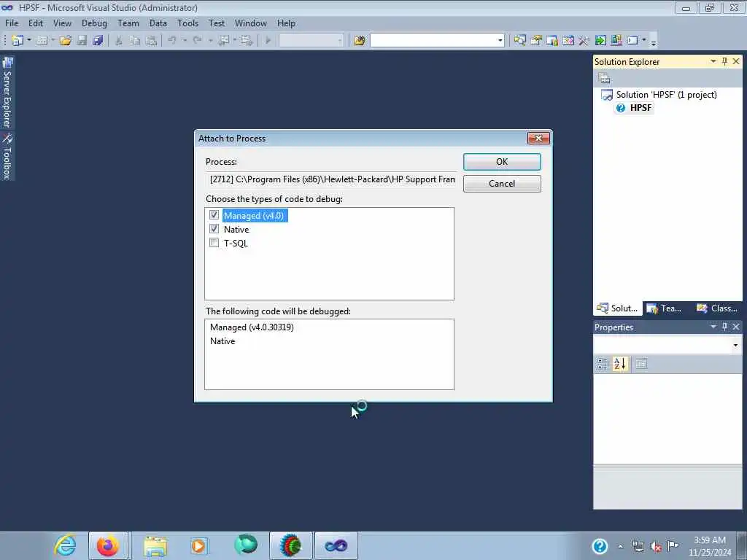Screen dimensions: 747x560
Task: Pin the Properties panel
Action: [724, 327]
